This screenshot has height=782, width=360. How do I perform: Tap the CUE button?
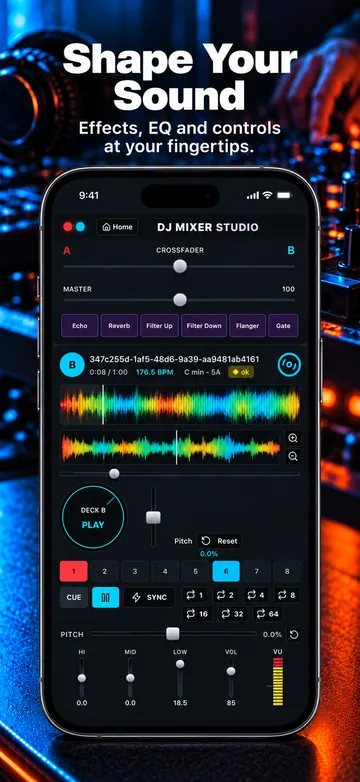click(x=74, y=597)
